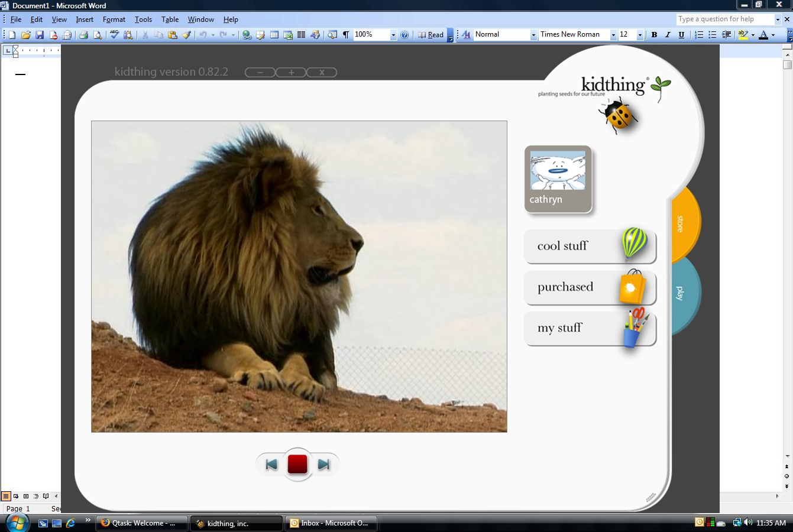
Task: Run the Spelling and Grammar check
Action: 114,35
